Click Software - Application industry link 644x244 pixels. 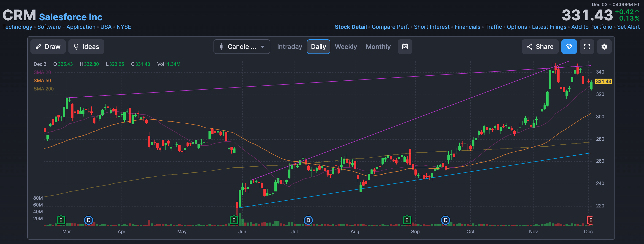click(x=66, y=27)
